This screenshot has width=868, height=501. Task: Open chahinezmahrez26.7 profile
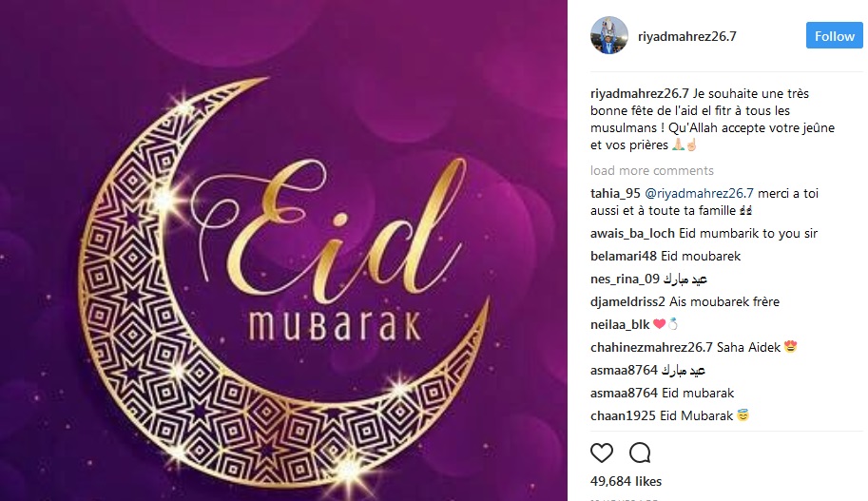click(651, 347)
